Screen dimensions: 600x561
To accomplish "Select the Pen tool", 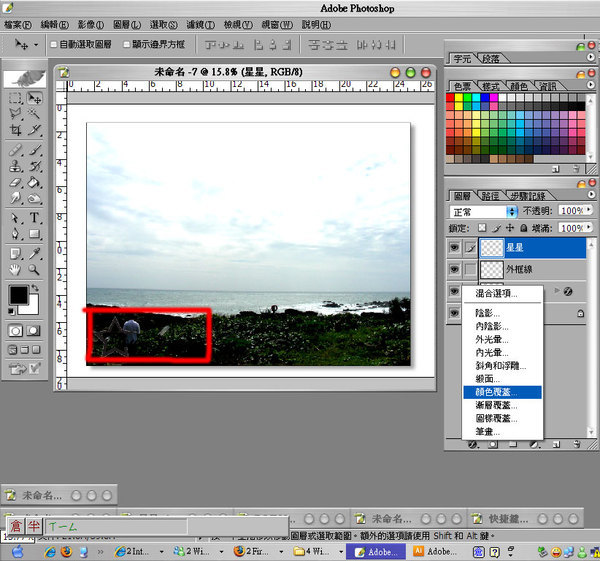I will point(15,233).
